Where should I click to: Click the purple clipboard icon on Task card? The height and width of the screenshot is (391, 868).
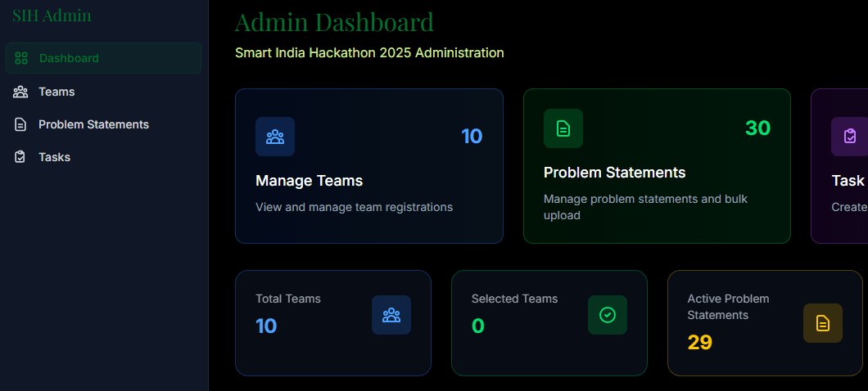(850, 137)
